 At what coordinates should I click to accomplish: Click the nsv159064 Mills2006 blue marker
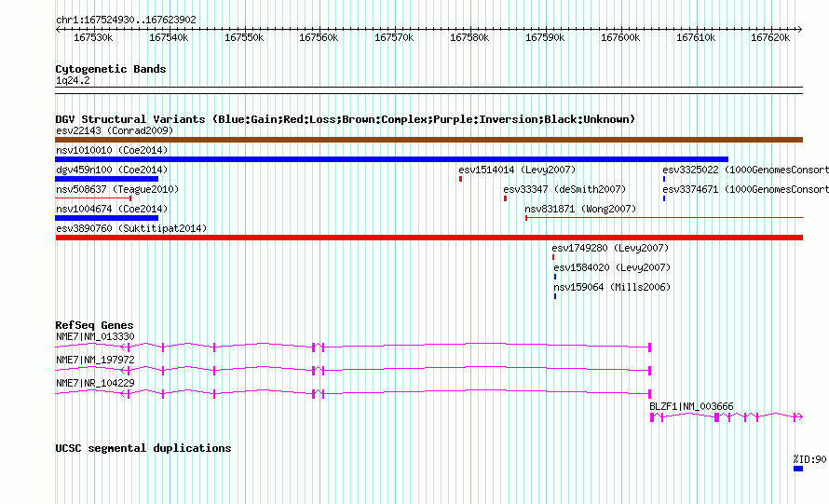555,296
